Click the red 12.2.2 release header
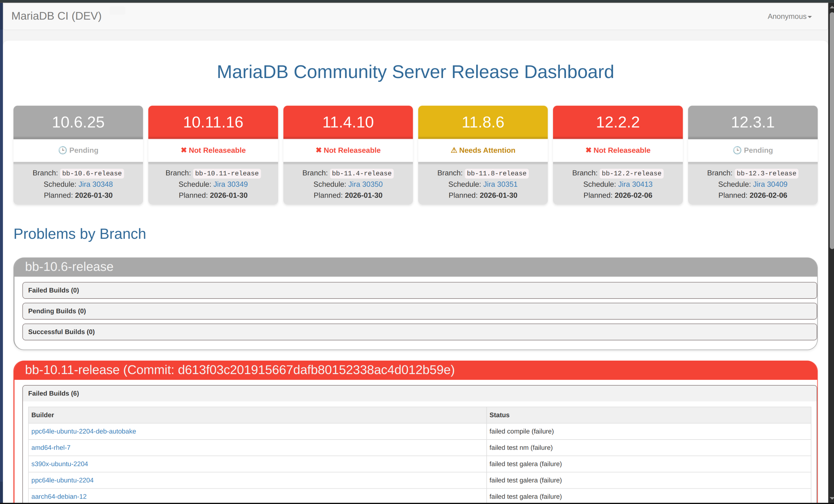This screenshot has width=834, height=504. pos(618,122)
